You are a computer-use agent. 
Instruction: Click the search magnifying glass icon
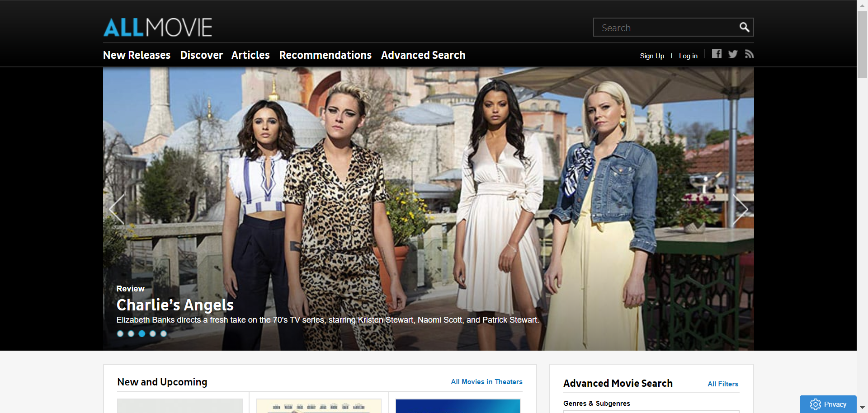[x=744, y=28]
